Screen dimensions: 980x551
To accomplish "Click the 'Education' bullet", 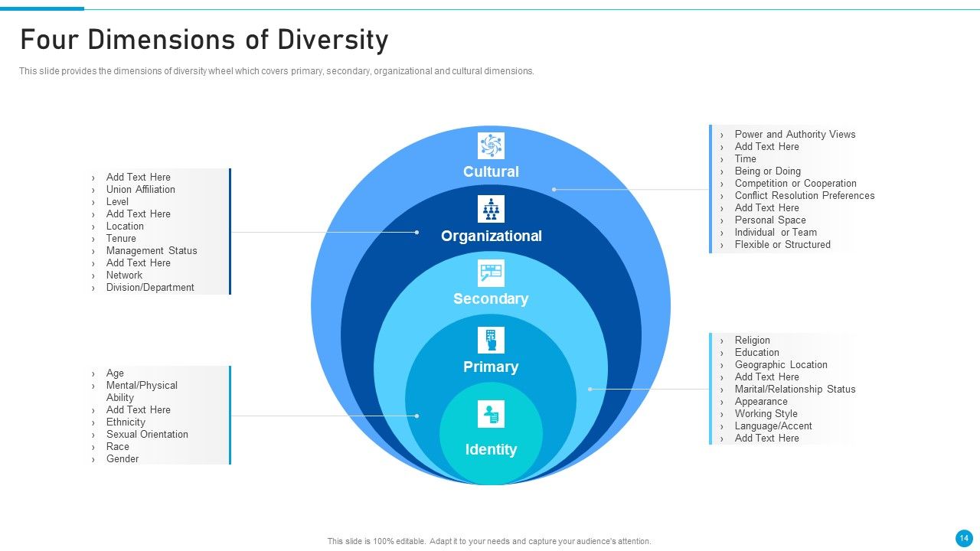I will point(756,353).
